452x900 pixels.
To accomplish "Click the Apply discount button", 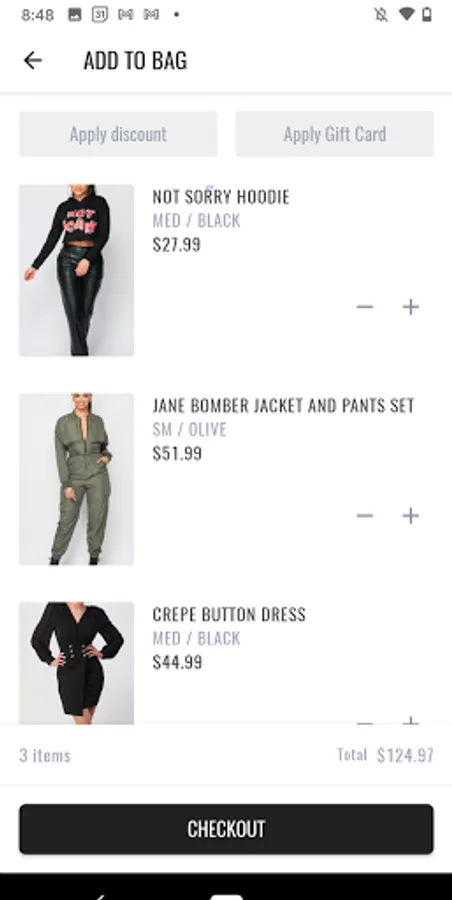I will pyautogui.click(x=118, y=134).
